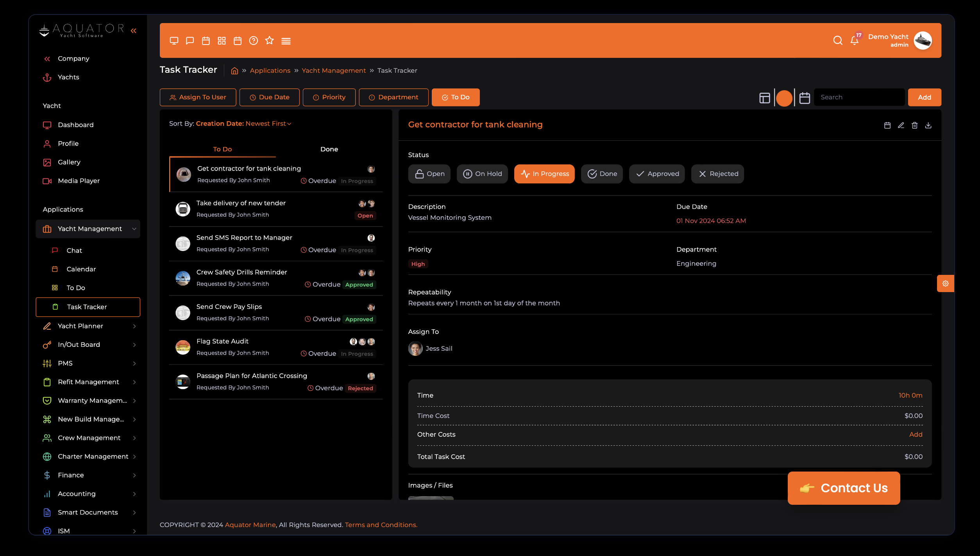Image resolution: width=980 pixels, height=556 pixels.
Task: Open the settings gear tab on the right edge
Action: click(946, 283)
